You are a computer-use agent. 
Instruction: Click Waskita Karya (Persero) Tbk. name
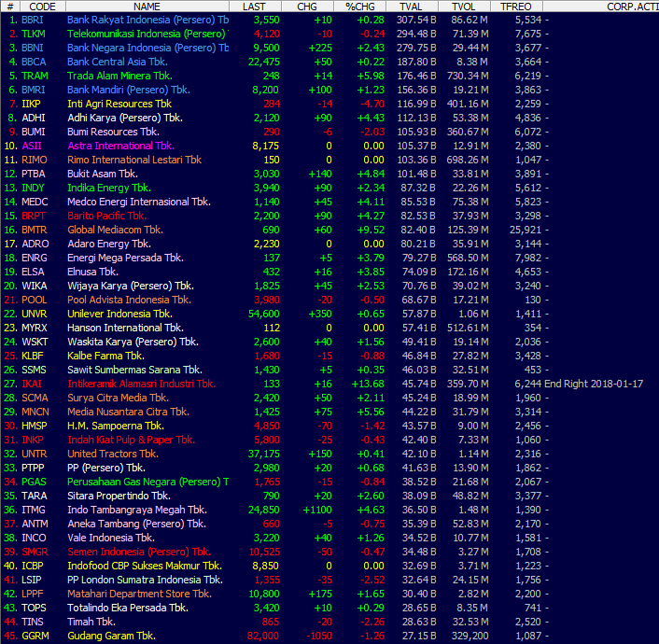[x=133, y=342]
